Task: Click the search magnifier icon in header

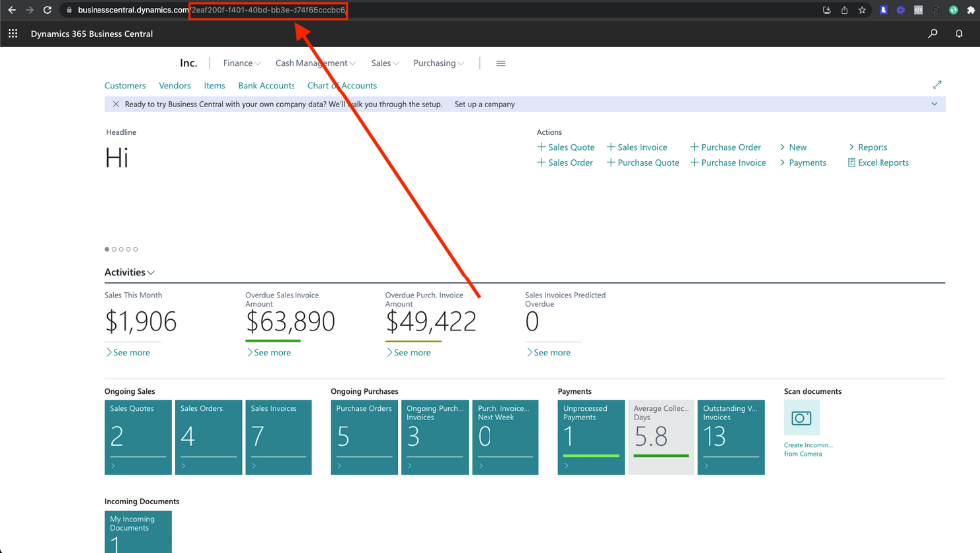Action: (x=932, y=33)
